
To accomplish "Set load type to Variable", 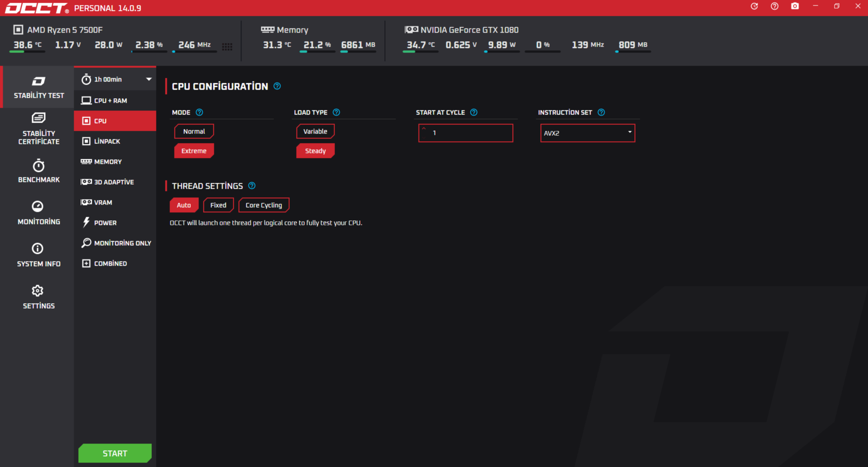I will click(x=315, y=131).
